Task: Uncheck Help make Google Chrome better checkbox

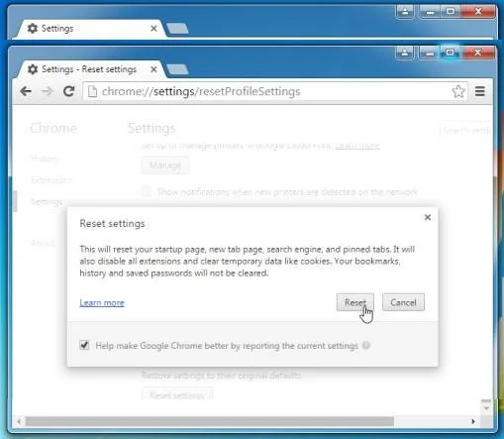Action: point(84,345)
